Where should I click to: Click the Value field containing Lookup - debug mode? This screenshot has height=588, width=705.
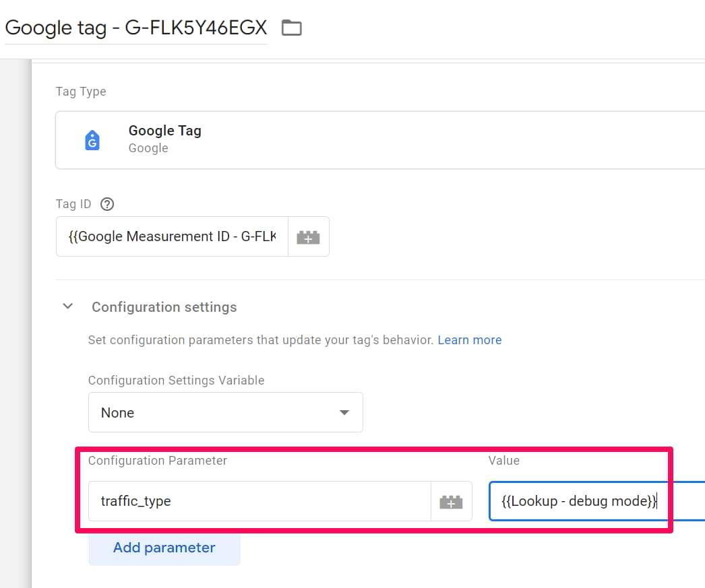593,501
